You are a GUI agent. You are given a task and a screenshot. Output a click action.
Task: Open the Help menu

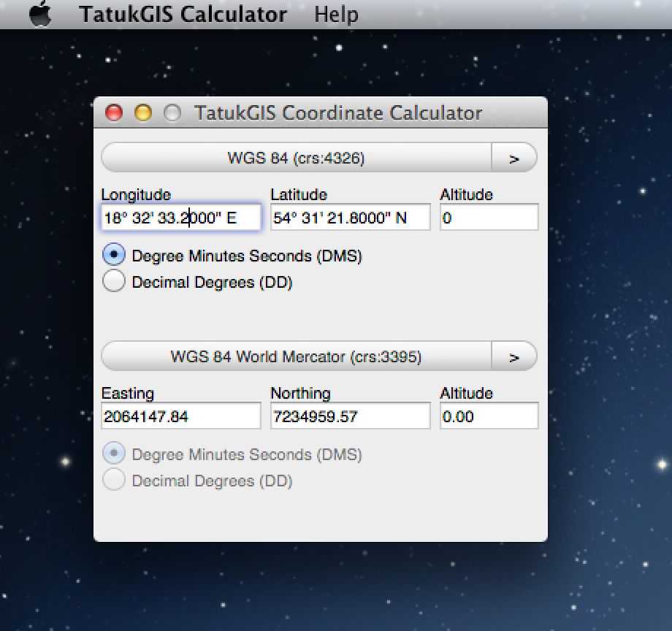pyautogui.click(x=336, y=15)
